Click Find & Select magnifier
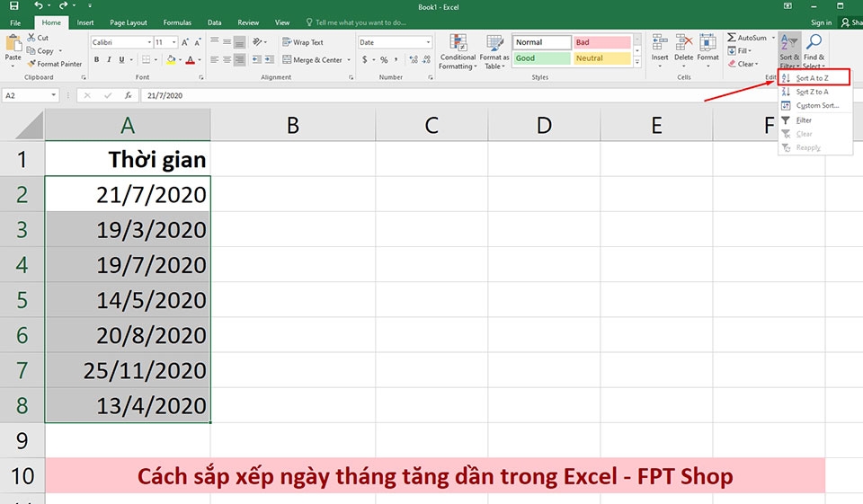The image size is (863, 504). point(814,50)
